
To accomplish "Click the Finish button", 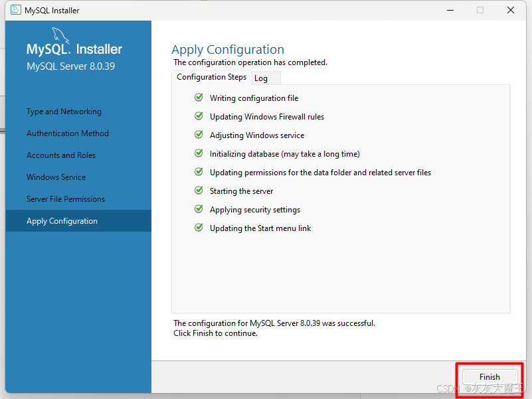I will (x=489, y=377).
